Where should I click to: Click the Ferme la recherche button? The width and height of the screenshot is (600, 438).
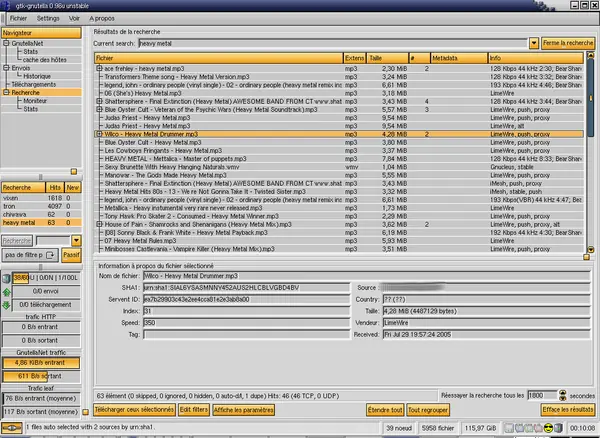click(568, 44)
